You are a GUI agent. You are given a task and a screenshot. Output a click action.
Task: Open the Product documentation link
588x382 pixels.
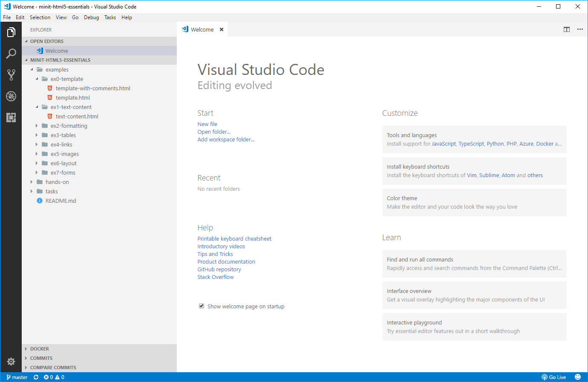226,261
